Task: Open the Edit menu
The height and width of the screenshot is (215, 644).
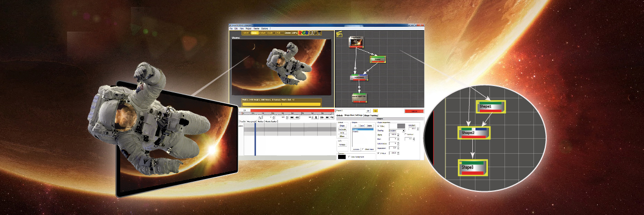Action: point(237,28)
